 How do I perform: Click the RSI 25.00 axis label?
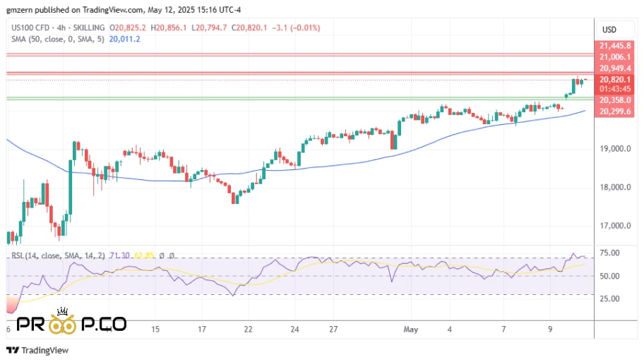609,298
